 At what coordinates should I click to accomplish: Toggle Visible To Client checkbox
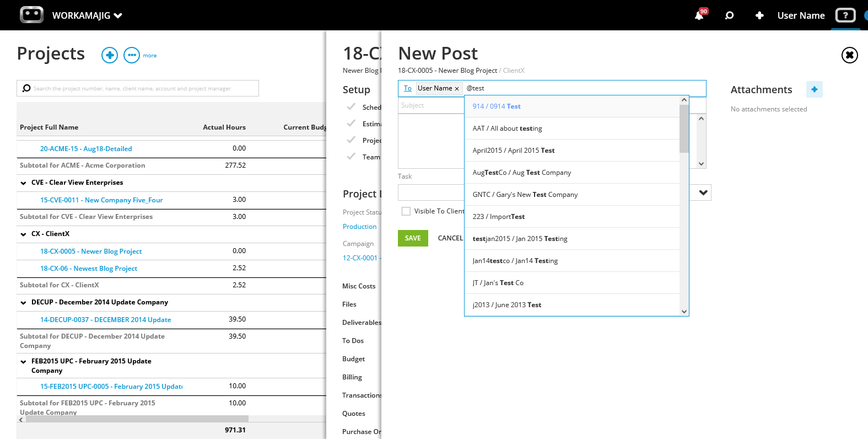click(406, 211)
